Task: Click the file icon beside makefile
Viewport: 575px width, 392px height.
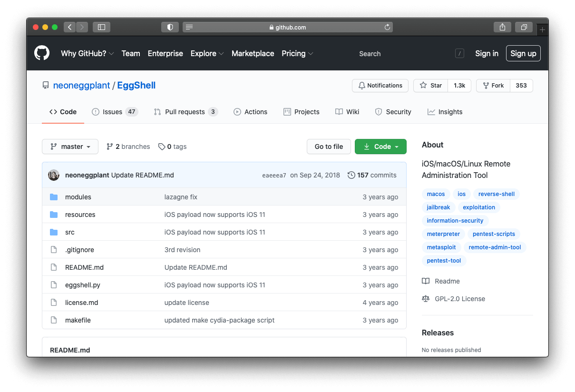Action: (54, 320)
